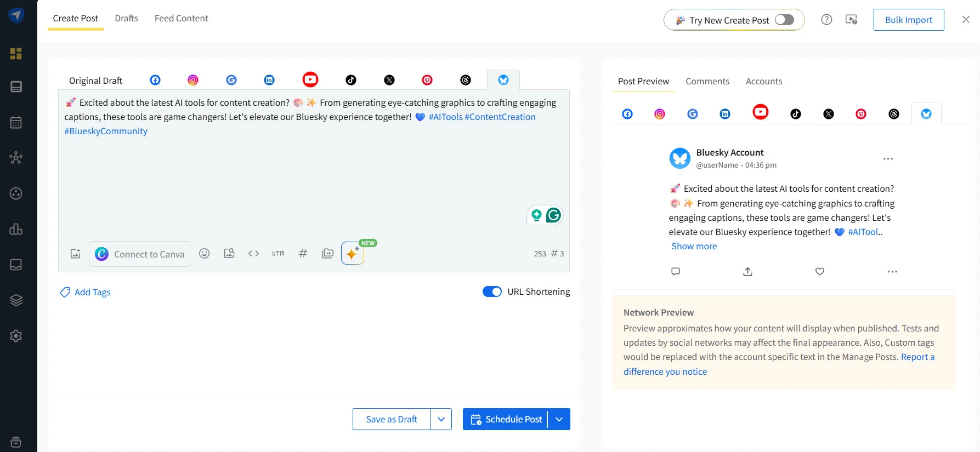The image size is (980, 452).
Task: Open the network hub icon in sidebar
Action: tap(16, 158)
